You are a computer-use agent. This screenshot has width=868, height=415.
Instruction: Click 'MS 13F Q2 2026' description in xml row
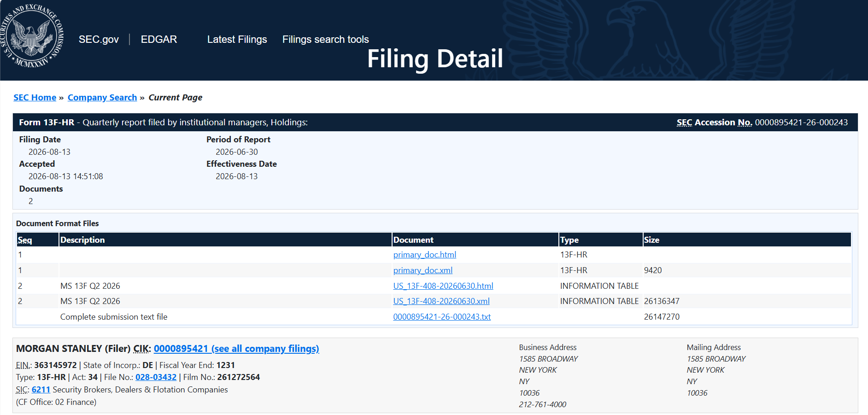pyautogui.click(x=90, y=301)
